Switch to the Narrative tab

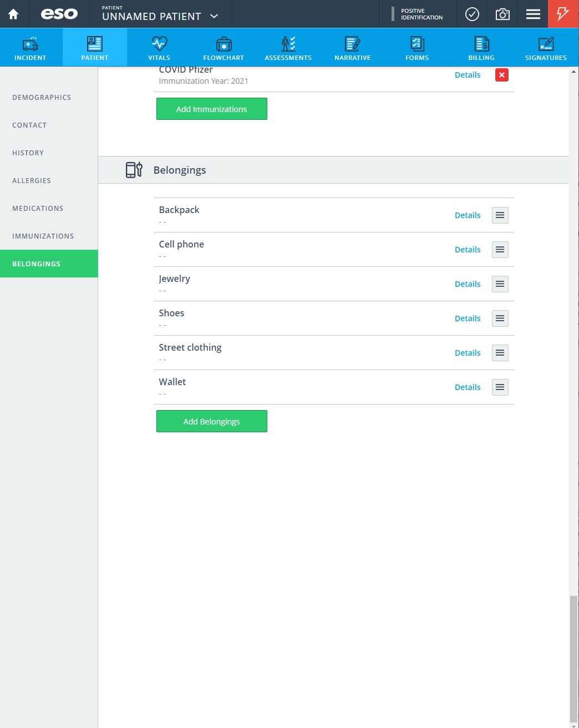tap(353, 48)
